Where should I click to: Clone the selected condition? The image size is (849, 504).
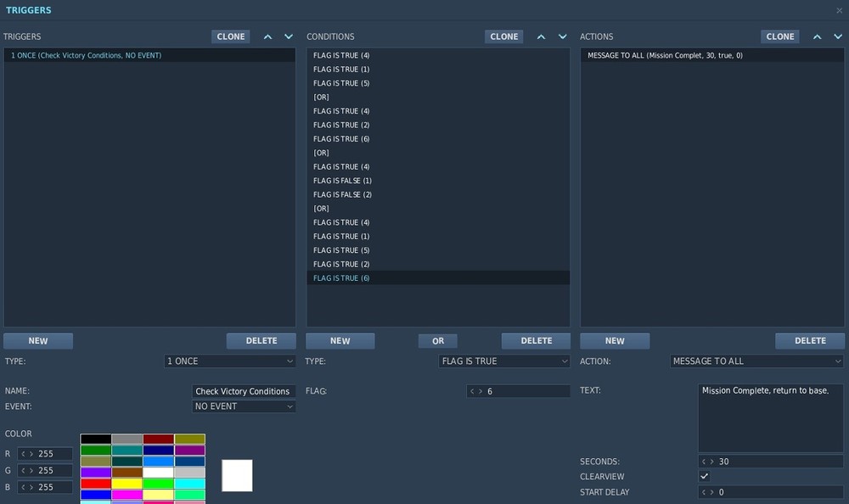(x=504, y=36)
